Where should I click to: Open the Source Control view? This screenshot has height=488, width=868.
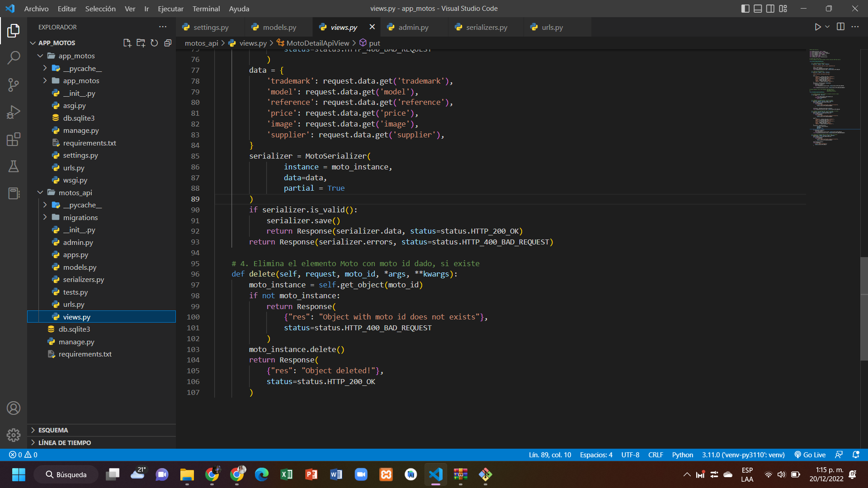tap(14, 85)
